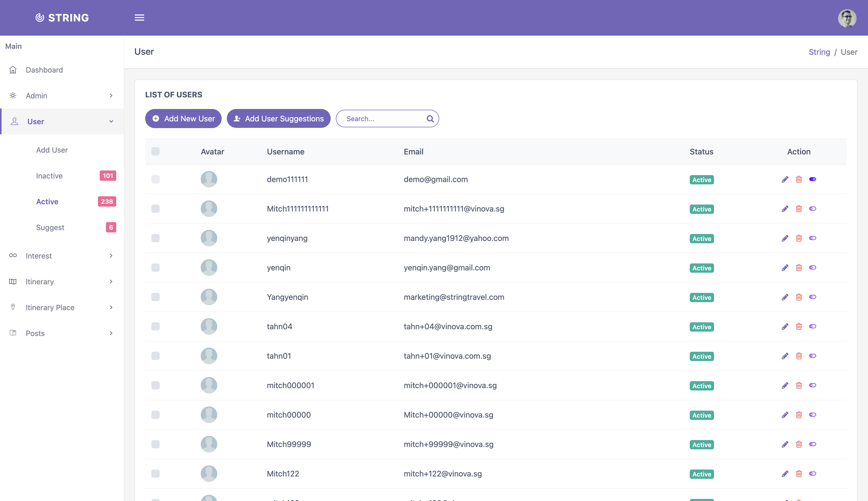Open the Inactive users submenu item
This screenshot has height=501, width=868.
(x=50, y=176)
